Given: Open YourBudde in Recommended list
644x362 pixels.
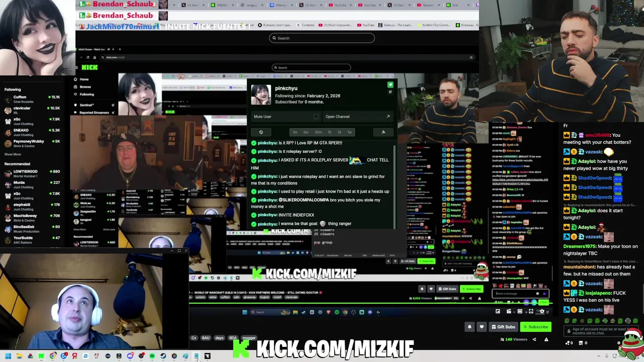Looking at the screenshot, I should click(31, 240).
